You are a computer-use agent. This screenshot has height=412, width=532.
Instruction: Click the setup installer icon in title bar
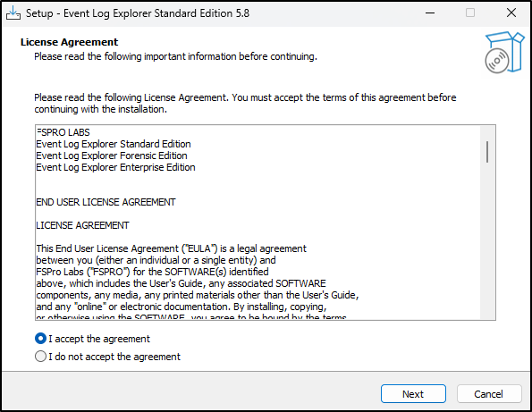click(x=13, y=13)
